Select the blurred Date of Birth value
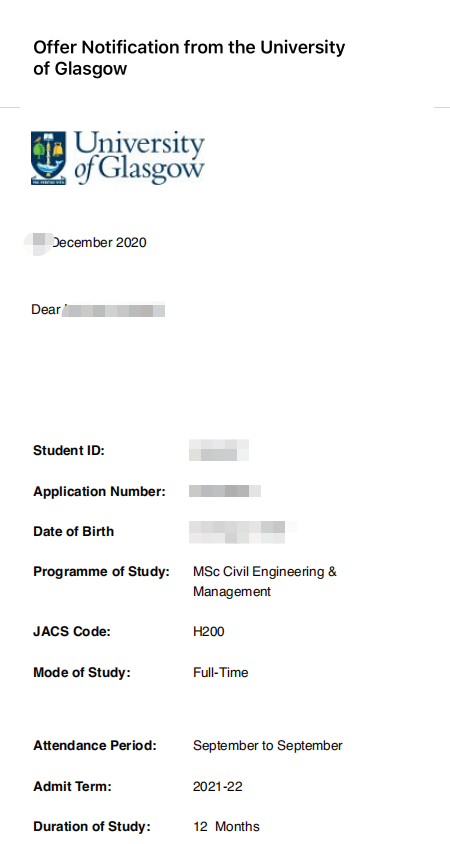Viewport: 450px width, 844px height. tap(243, 532)
